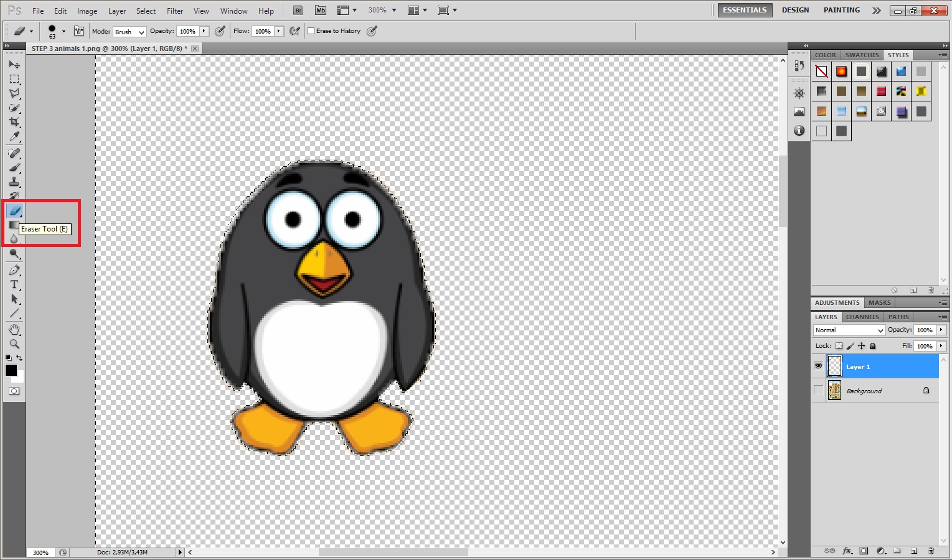
Task: Switch to the Swatches tab
Action: (x=862, y=55)
